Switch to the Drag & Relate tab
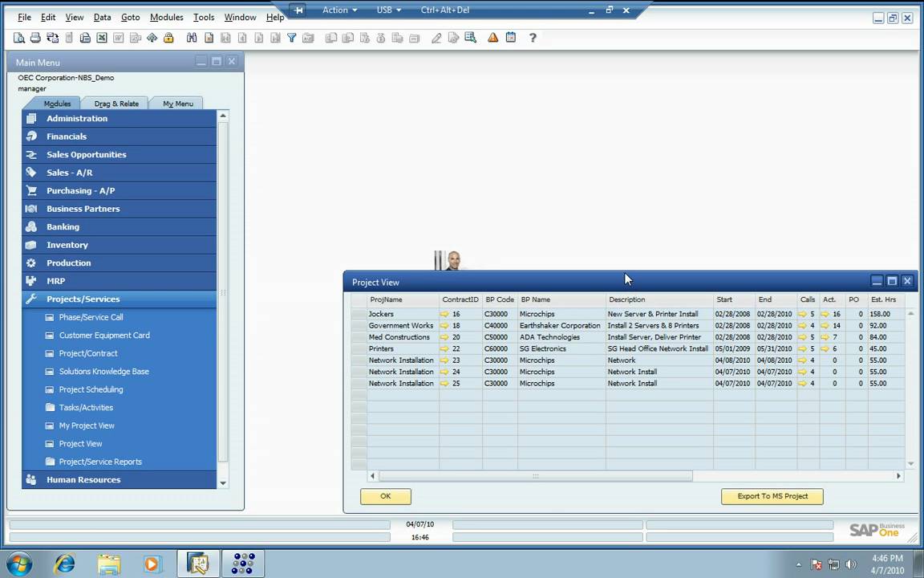Screen dimensions: 924x578 click(x=116, y=104)
